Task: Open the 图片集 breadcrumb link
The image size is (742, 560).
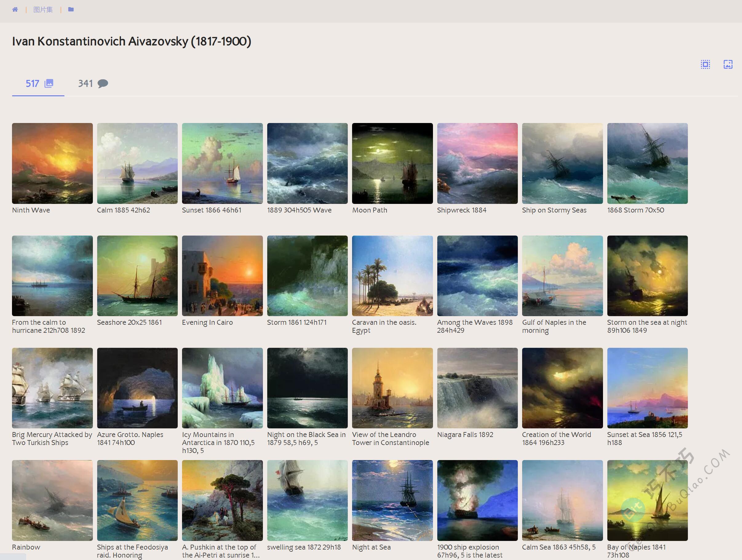Action: click(x=43, y=10)
